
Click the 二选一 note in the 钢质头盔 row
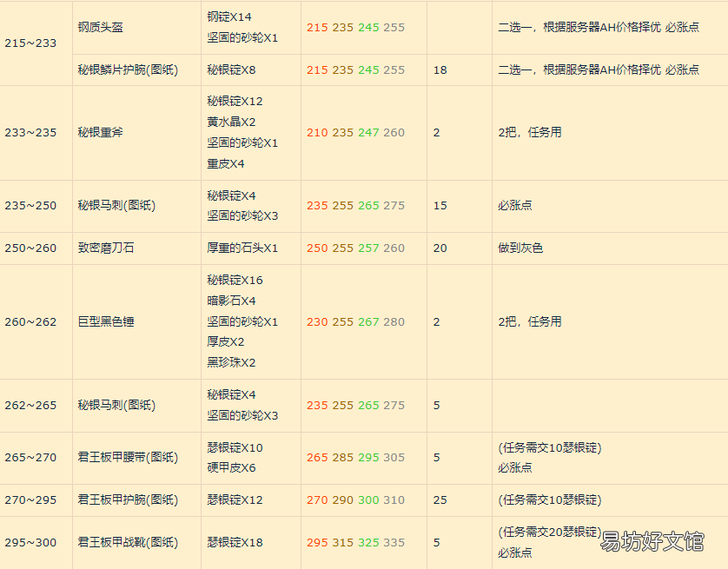[x=599, y=28]
